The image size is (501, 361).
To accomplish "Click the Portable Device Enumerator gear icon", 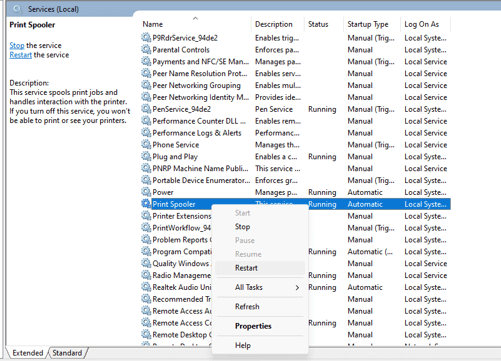I will [x=146, y=180].
